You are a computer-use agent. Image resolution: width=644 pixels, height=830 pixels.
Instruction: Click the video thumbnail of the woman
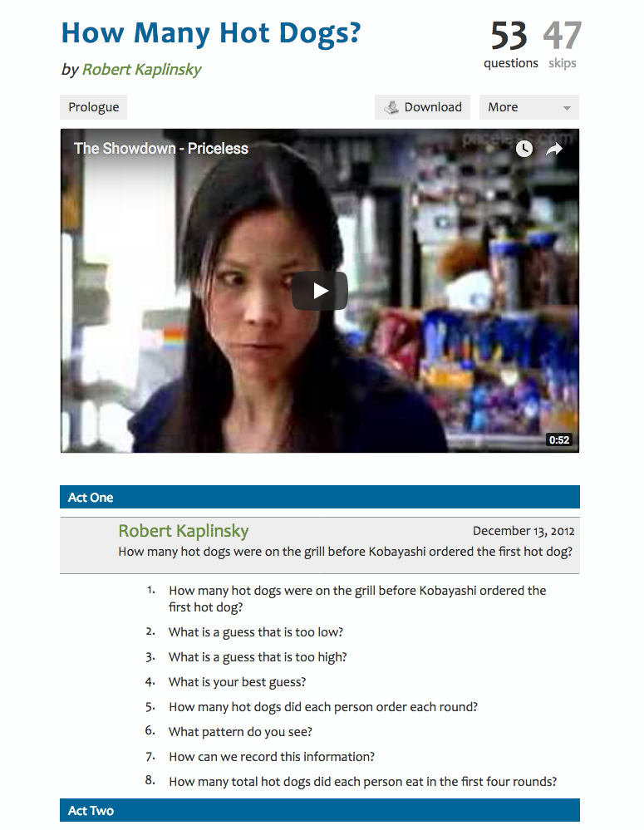click(x=319, y=291)
